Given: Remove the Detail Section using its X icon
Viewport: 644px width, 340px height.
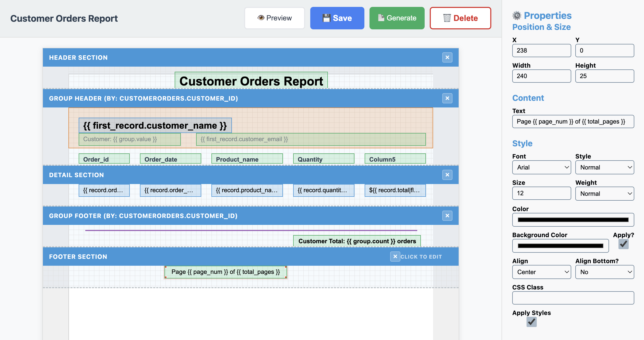Looking at the screenshot, I should pos(447,175).
